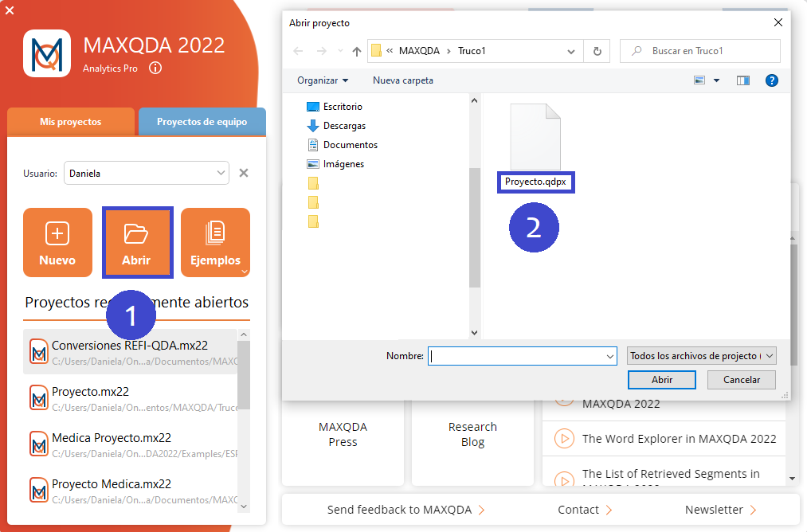Select the Proyecto.qdpx file thumbnail
The image size is (807, 532).
(x=535, y=136)
